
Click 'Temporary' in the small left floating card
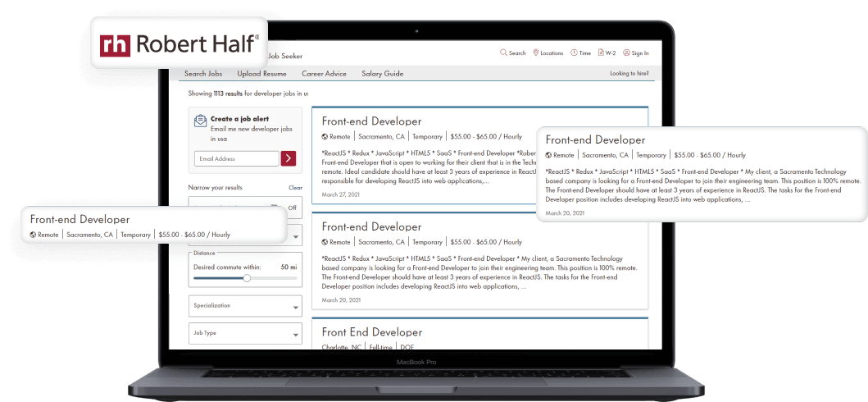[x=135, y=235]
